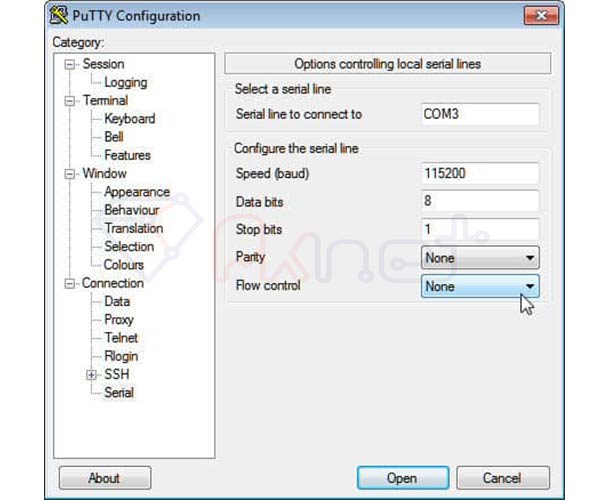Select the Terminal category
This screenshot has height=500, width=600.
click(106, 101)
